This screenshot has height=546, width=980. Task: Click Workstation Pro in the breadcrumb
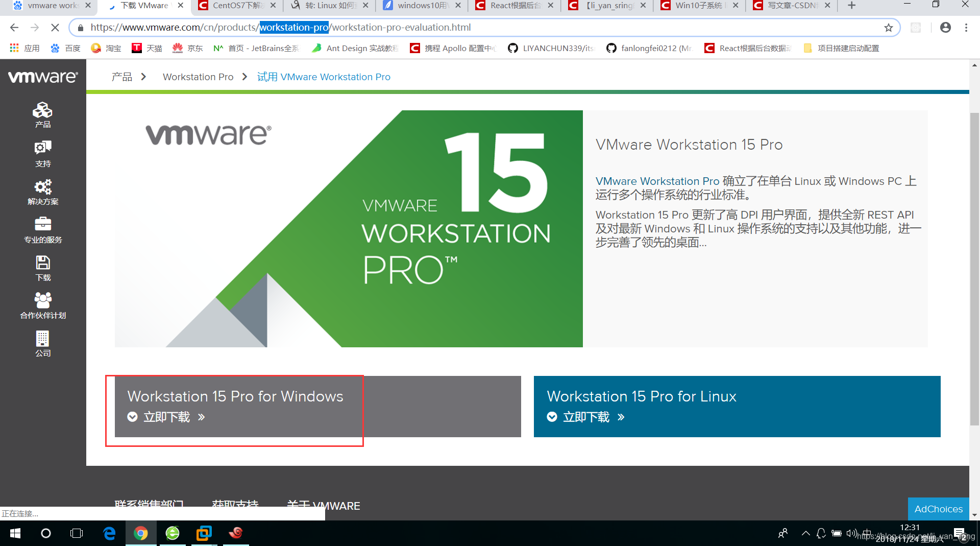[198, 77]
